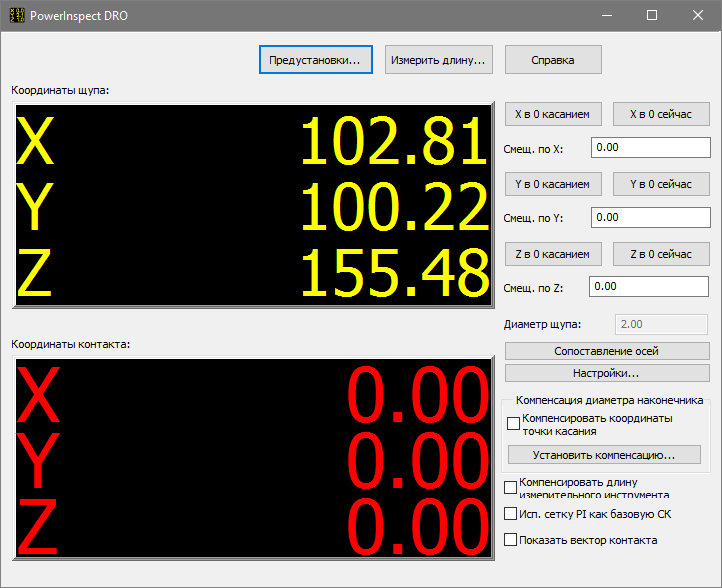
Task: Click the yellow Y probe value 100.22
Action: [394, 206]
